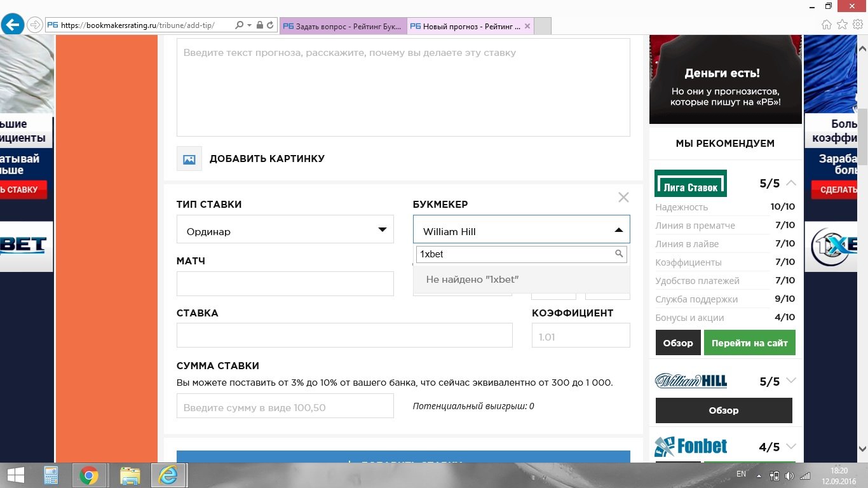Switch to the Задать вопрос tab
The height and width of the screenshot is (488, 868).
coord(342,26)
